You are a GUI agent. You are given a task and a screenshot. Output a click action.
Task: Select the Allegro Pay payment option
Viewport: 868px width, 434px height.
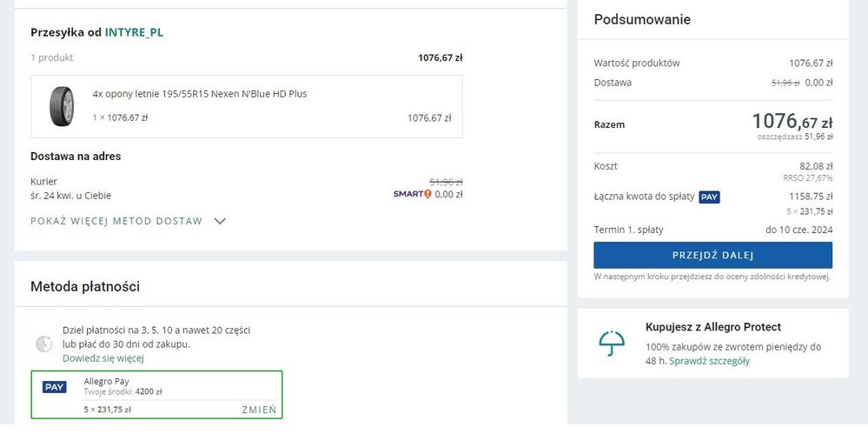pos(156,394)
